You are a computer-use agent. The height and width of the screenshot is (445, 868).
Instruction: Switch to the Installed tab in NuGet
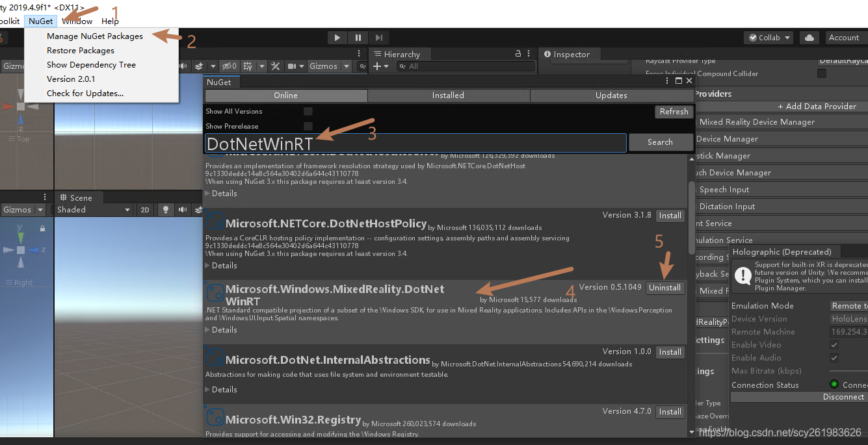point(449,95)
